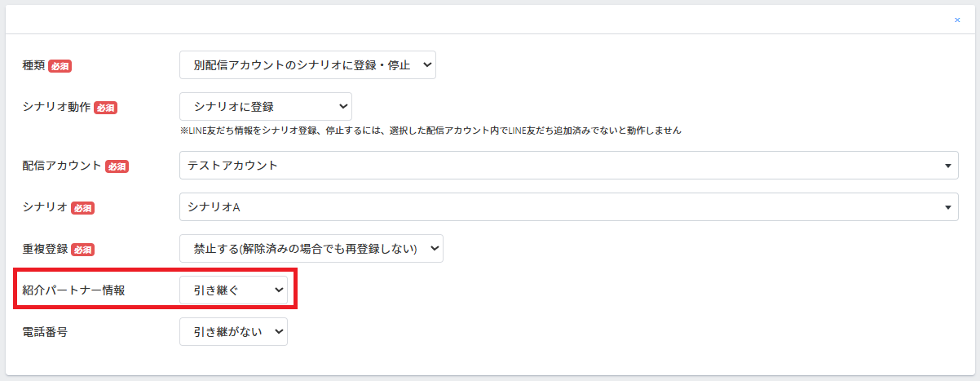Open the 重複登録 dropdown showing 禁止する
Image resolution: width=980 pixels, height=381 pixels.
click(311, 249)
